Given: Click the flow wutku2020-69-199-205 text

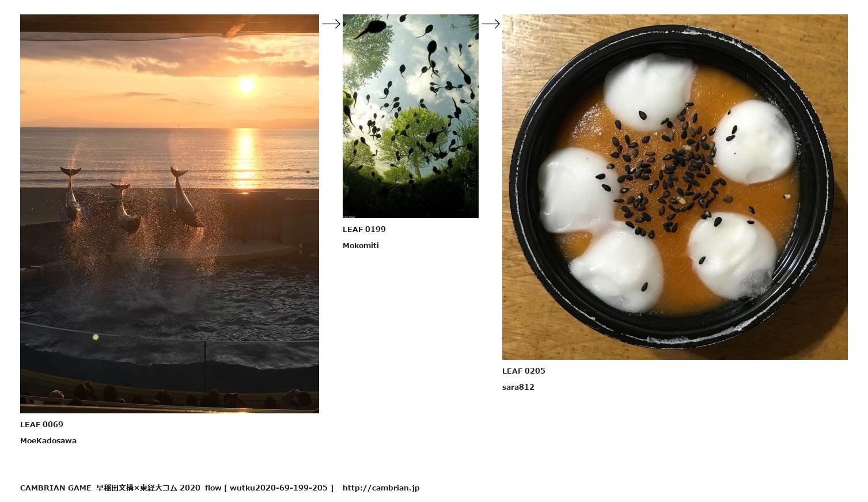Looking at the screenshot, I should 269,488.
